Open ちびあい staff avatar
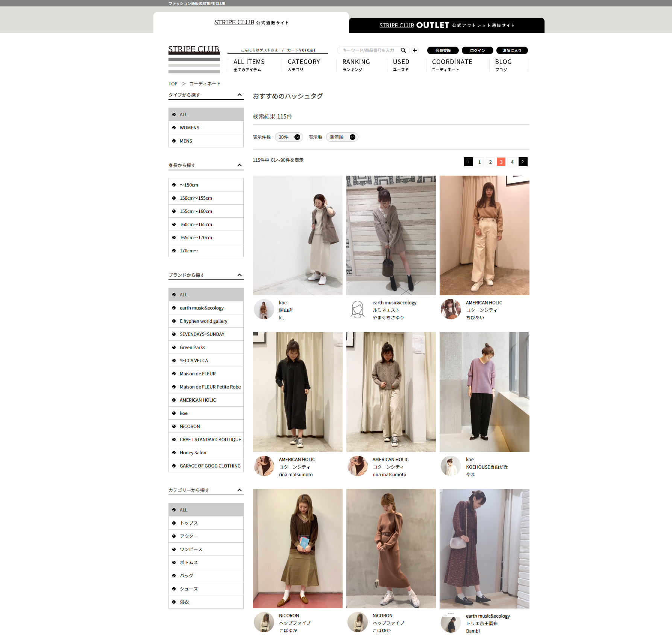Viewport: 672px width, 639px height. click(x=451, y=309)
